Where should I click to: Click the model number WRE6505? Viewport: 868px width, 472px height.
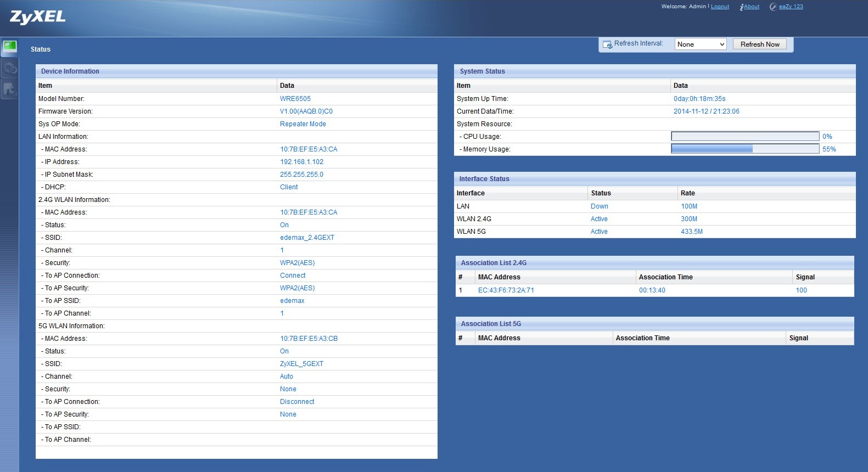pyautogui.click(x=295, y=99)
